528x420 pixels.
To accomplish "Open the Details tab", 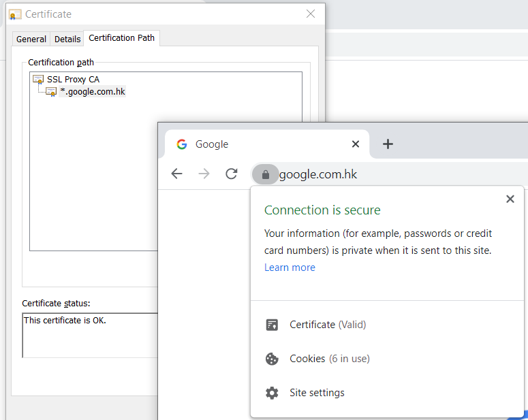I will [x=67, y=39].
